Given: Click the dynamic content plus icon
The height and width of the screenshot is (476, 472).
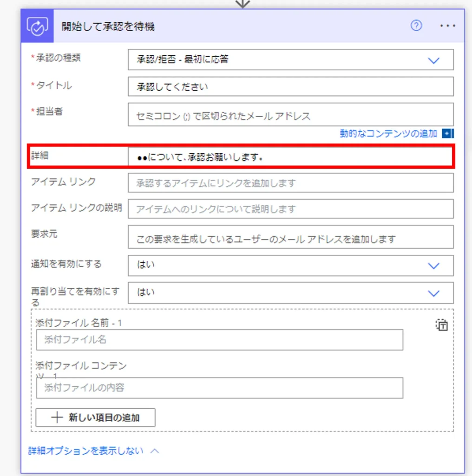Looking at the screenshot, I should click(447, 134).
